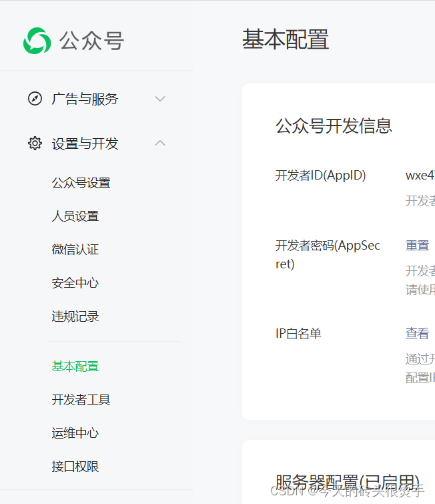Open 人员设置 page
Image resolution: width=435 pixels, height=504 pixels.
click(x=75, y=216)
